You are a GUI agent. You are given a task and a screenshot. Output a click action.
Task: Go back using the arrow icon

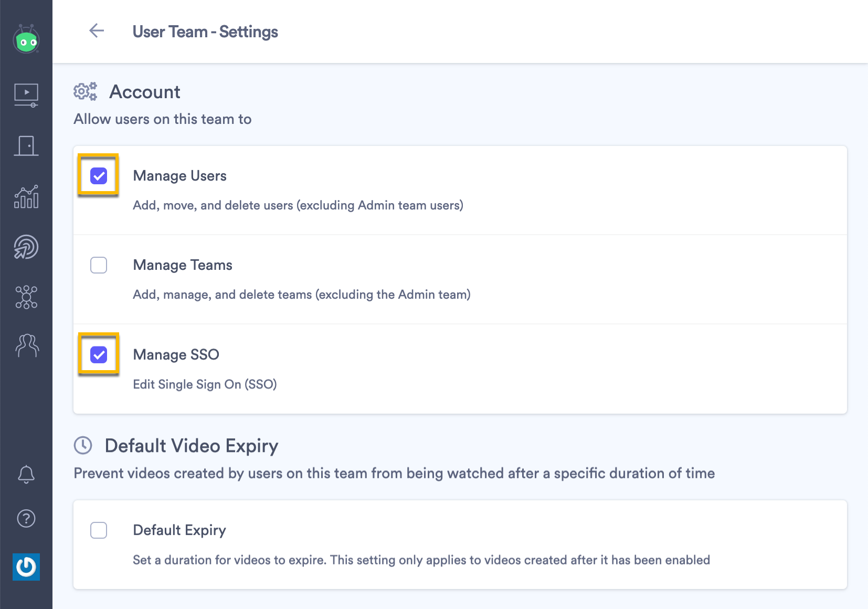[97, 31]
